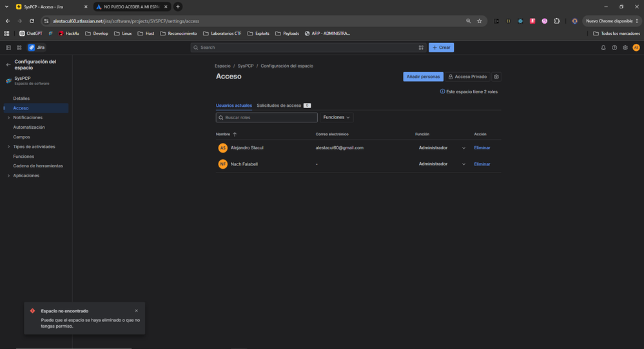Click the Crear button
Image resolution: width=644 pixels, height=349 pixels.
tap(441, 48)
